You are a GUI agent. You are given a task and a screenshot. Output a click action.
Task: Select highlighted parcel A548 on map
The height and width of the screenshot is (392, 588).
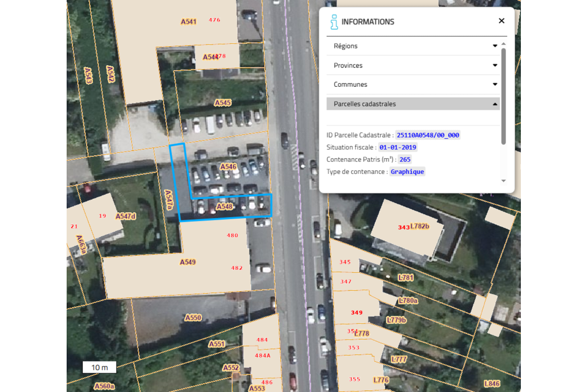click(x=224, y=207)
